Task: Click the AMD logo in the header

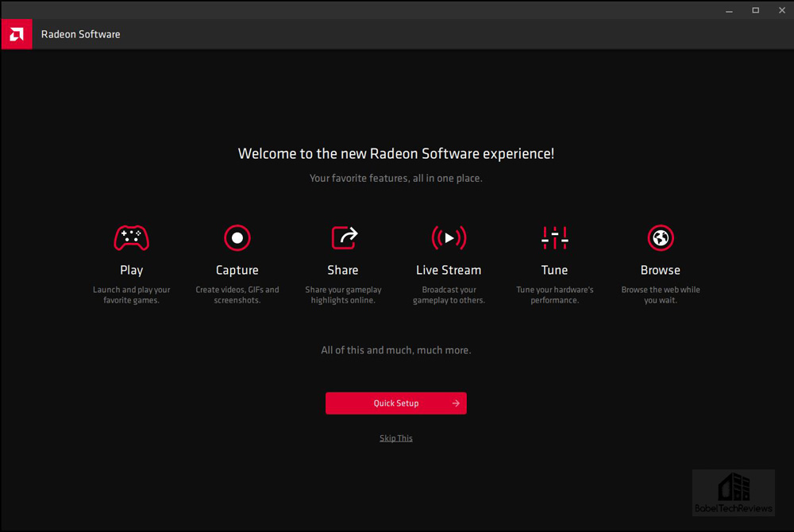Action: coord(17,34)
